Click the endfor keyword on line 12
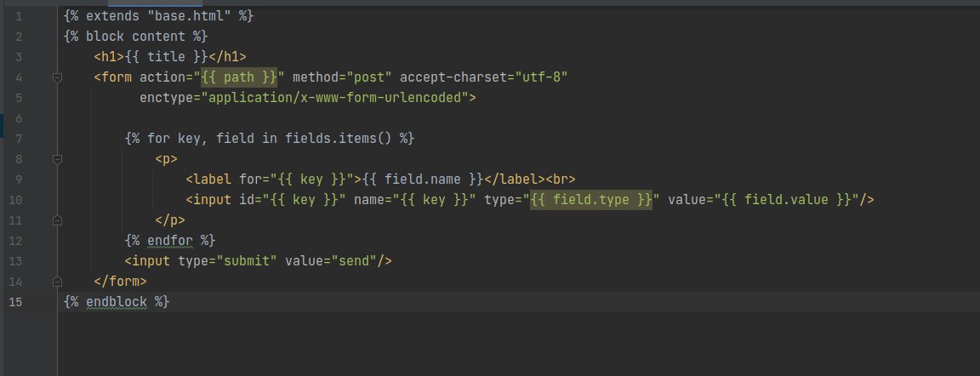 (x=170, y=241)
